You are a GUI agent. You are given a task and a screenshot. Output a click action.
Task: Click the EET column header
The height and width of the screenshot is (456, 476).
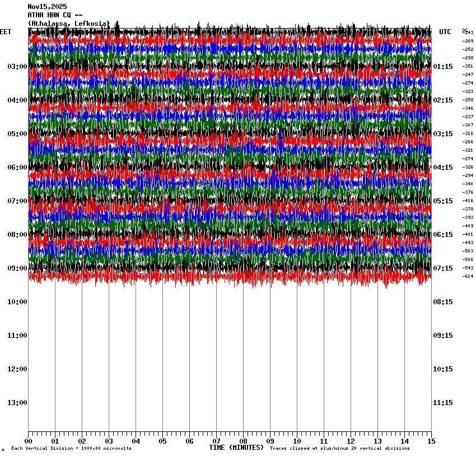[6, 32]
